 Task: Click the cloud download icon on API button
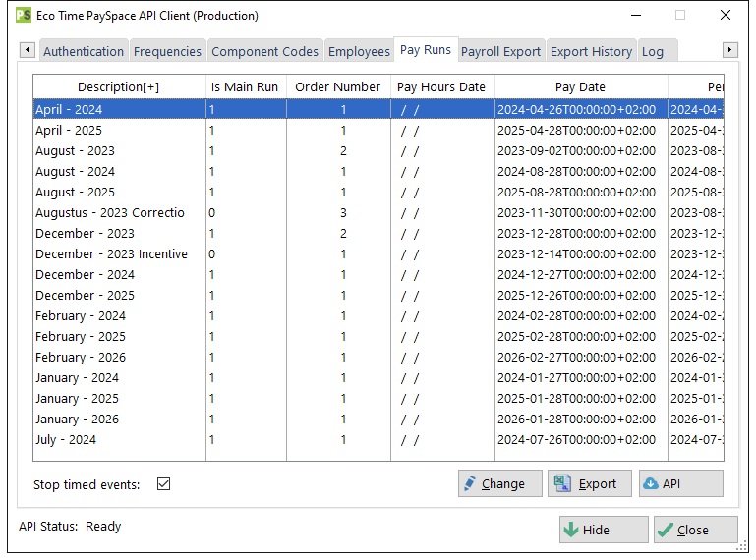tap(651, 483)
